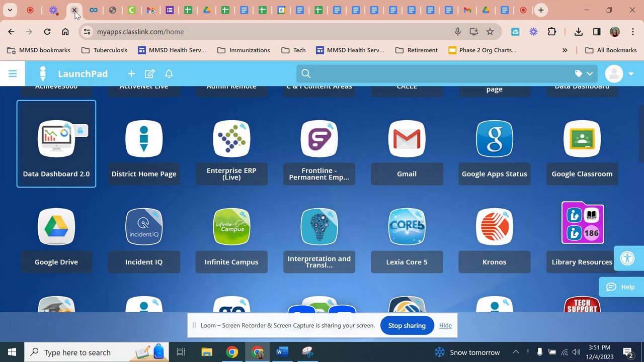Bookmark this page with the star icon
Screen dimensions: 644x362
coord(490,32)
